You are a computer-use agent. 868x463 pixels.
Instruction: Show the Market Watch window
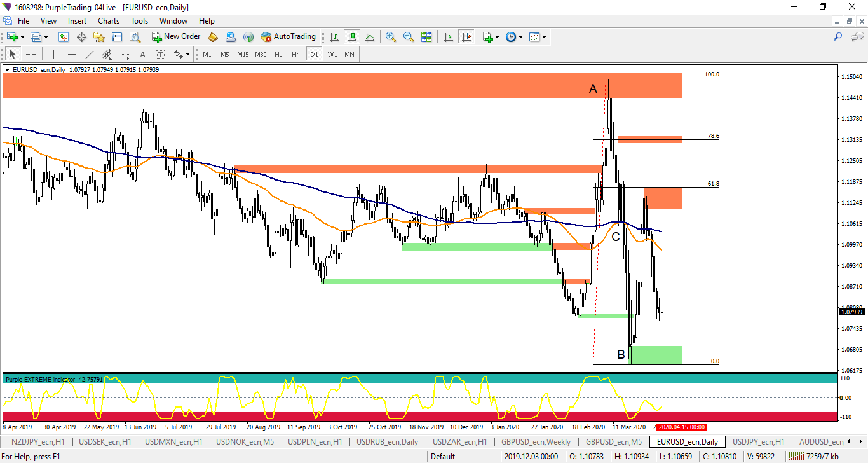64,37
